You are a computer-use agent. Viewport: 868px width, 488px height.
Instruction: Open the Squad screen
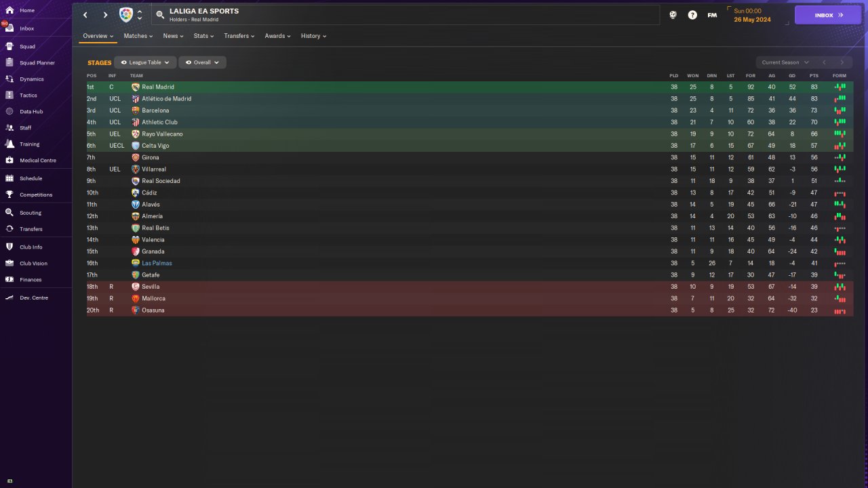pyautogui.click(x=27, y=47)
